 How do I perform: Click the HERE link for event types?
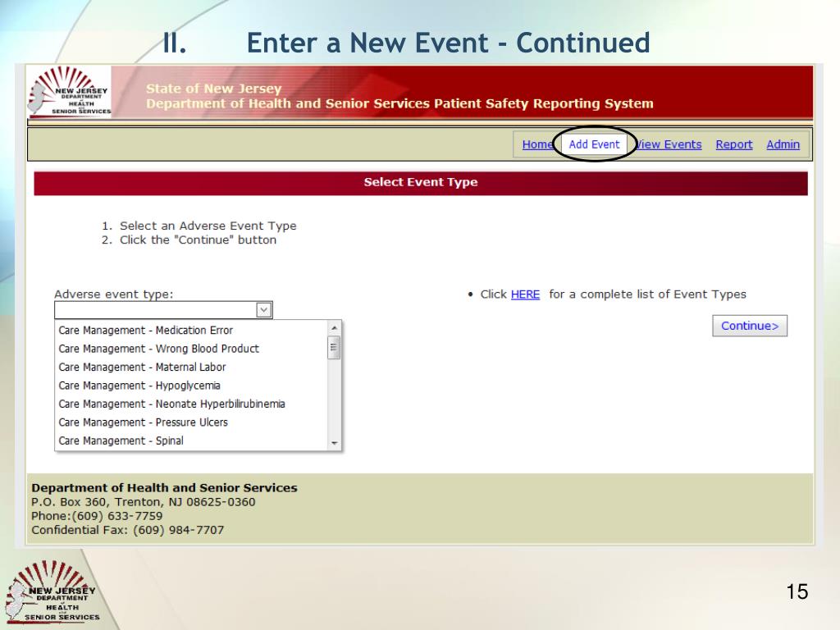click(x=525, y=294)
